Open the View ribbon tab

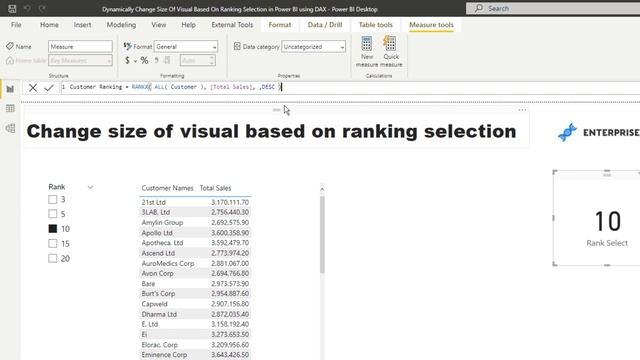pyautogui.click(x=159, y=25)
